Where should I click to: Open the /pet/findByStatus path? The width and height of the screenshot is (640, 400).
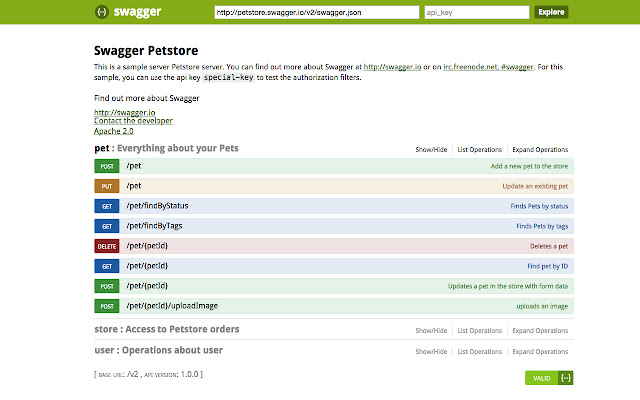[157, 206]
